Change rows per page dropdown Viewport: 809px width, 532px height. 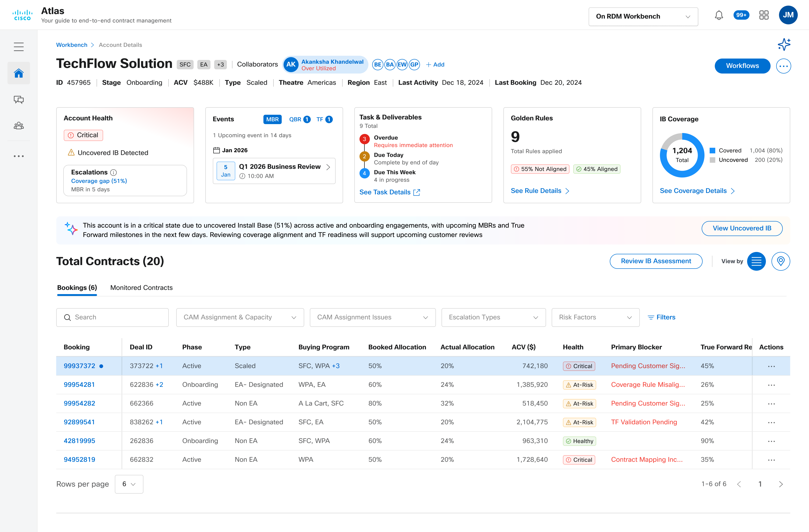(129, 484)
